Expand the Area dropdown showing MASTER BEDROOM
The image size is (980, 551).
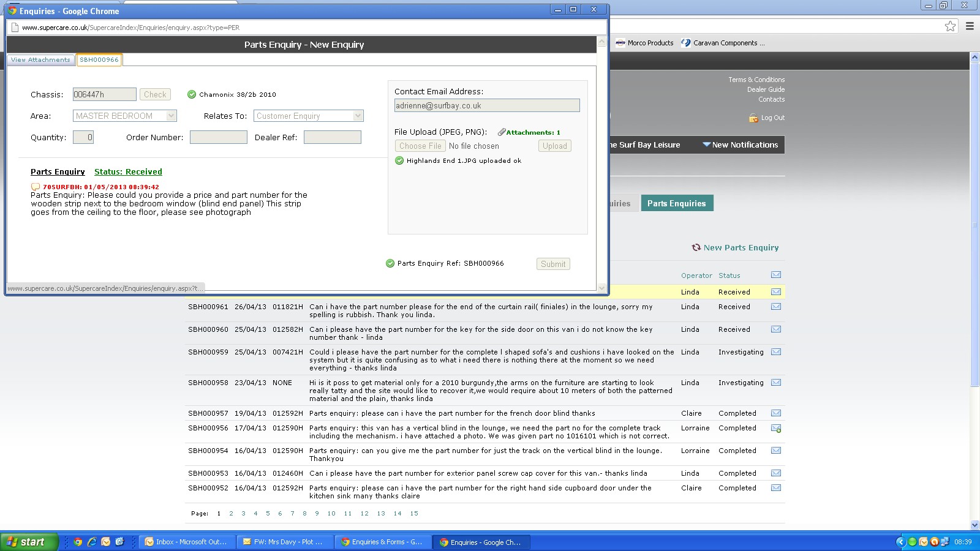coord(171,116)
